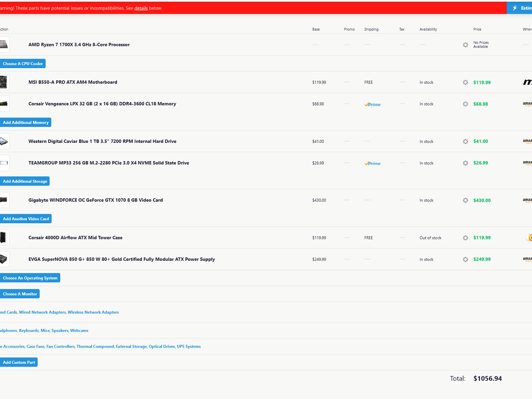Click $430.00 green price for GTX 1070
Screen dimensions: 532x399
[x=482, y=200]
